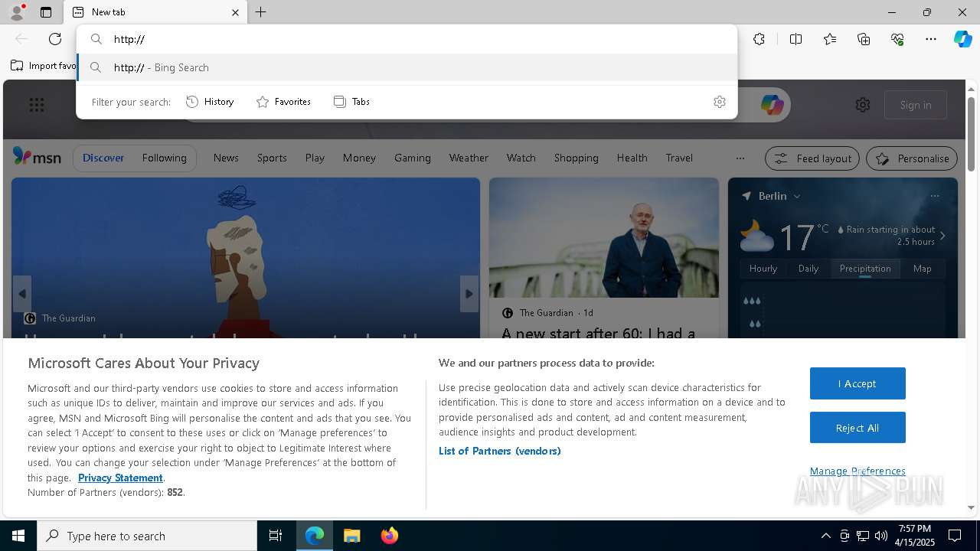Open the Microsoft apps grid launcher

click(37, 105)
